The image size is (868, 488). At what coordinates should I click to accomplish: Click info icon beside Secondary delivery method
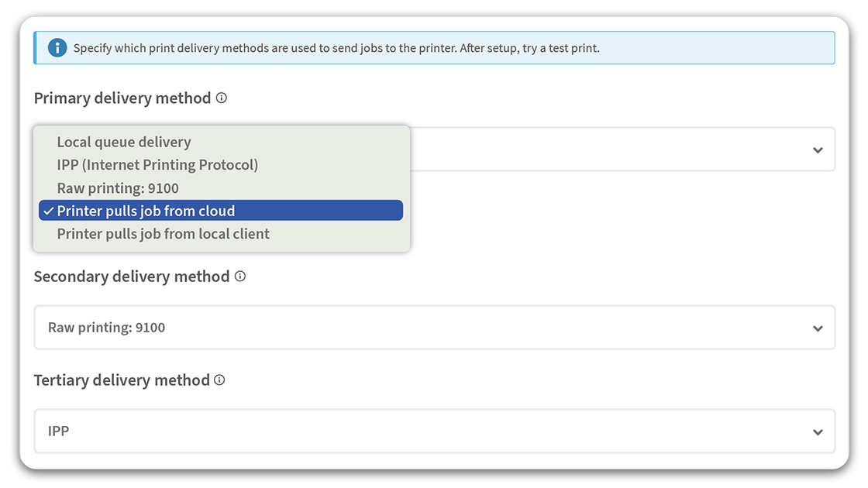240,277
